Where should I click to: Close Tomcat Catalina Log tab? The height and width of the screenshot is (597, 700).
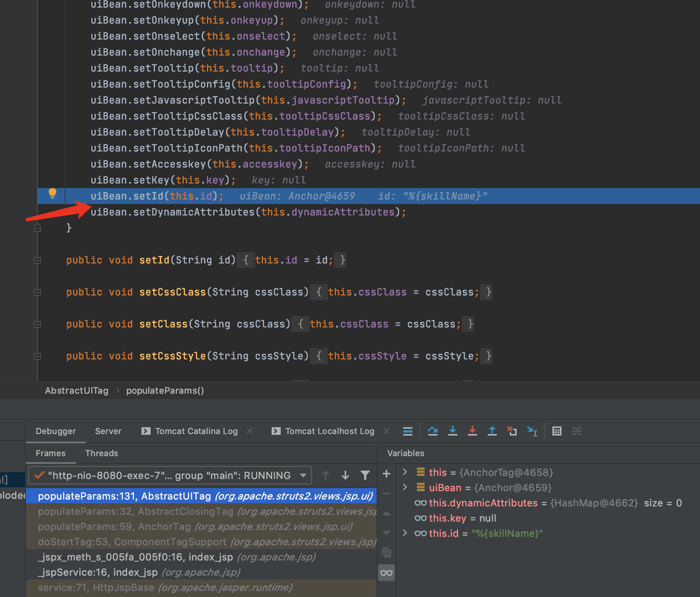point(250,431)
